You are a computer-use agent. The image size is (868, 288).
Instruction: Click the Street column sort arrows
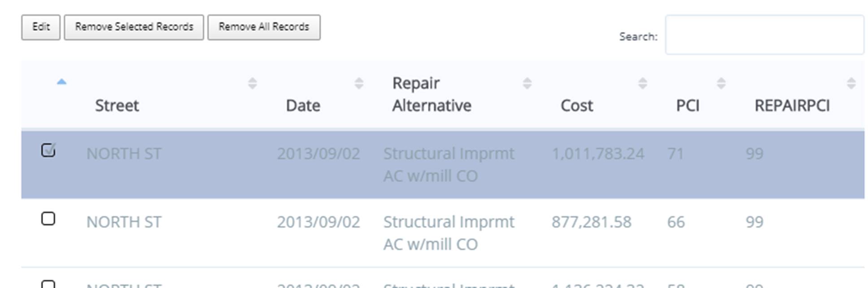pos(252,83)
